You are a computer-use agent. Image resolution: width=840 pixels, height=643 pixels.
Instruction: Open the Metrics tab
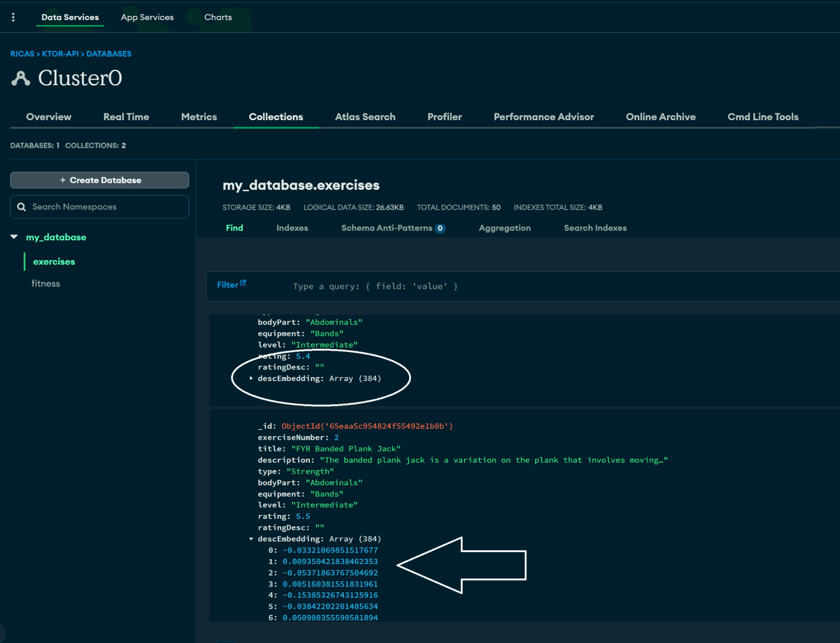(x=199, y=117)
